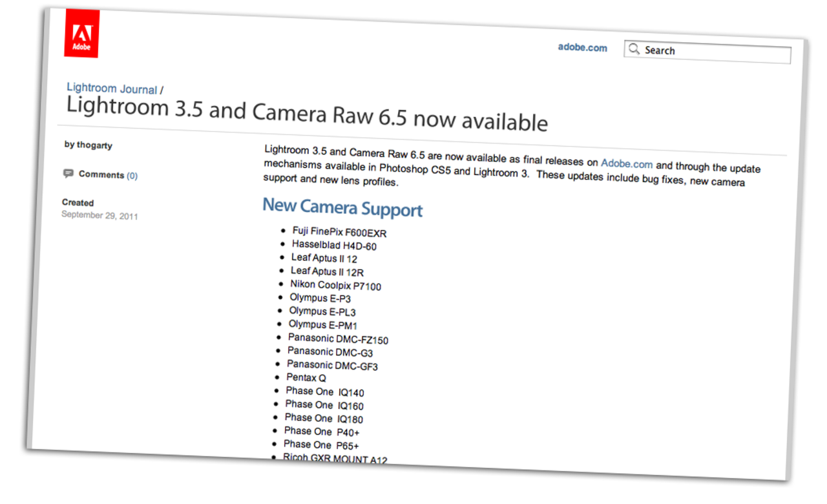Click the Phase One IQ180 entry
827x504 pixels.
click(324, 417)
